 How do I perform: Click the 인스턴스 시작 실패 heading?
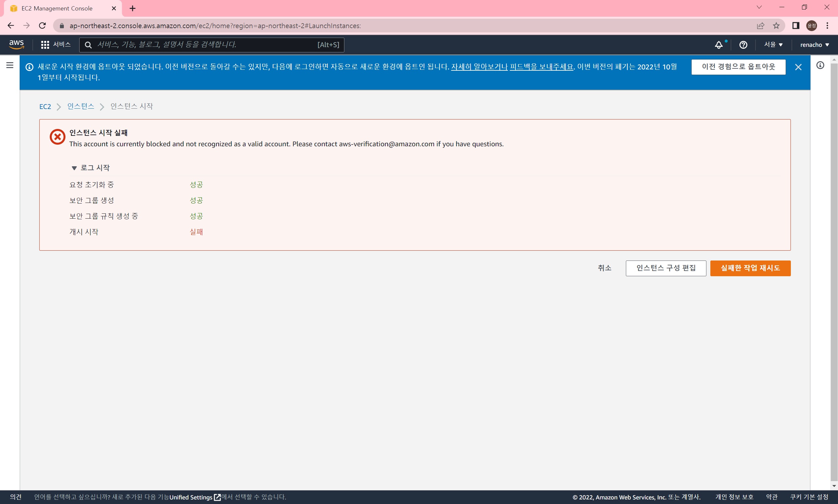[x=99, y=133]
